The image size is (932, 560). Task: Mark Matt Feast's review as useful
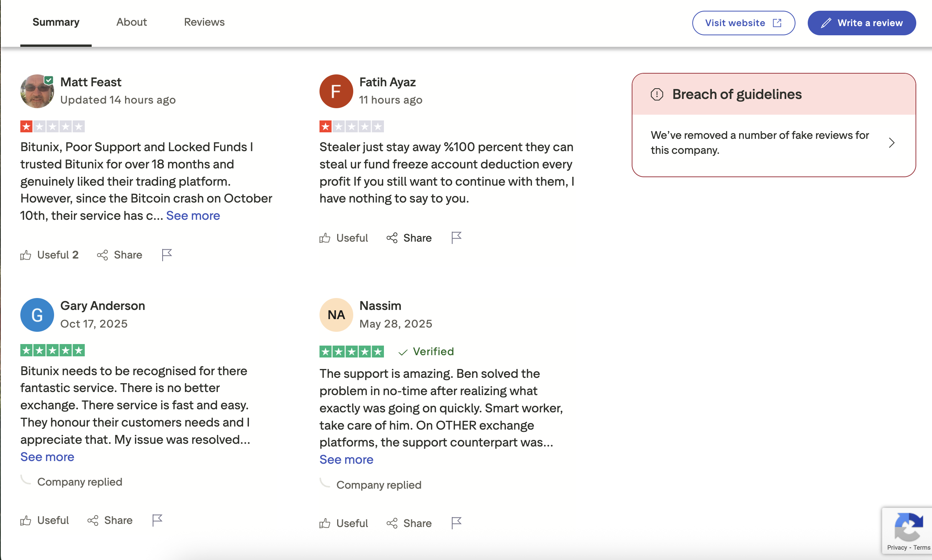click(x=49, y=255)
